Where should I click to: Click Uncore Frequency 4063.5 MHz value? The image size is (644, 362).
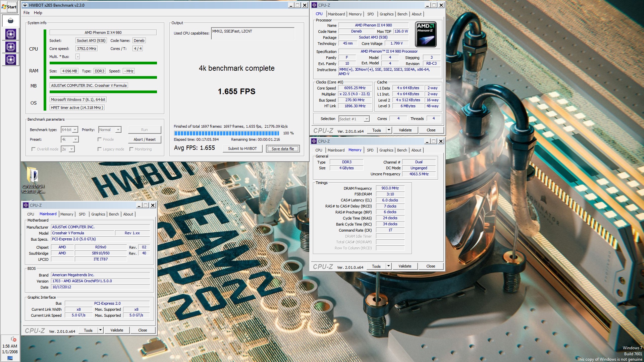419,174
